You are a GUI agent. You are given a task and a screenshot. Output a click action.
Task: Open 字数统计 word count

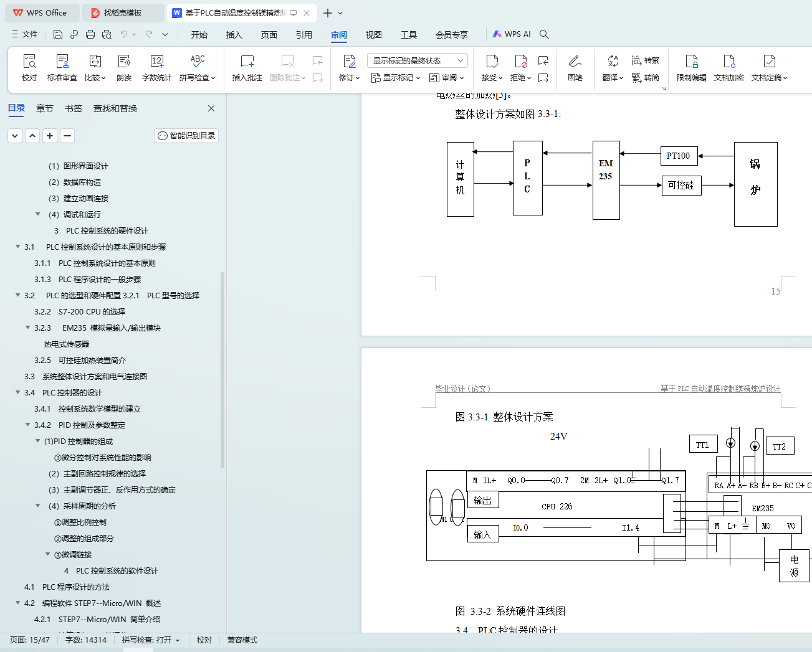pyautogui.click(x=156, y=68)
